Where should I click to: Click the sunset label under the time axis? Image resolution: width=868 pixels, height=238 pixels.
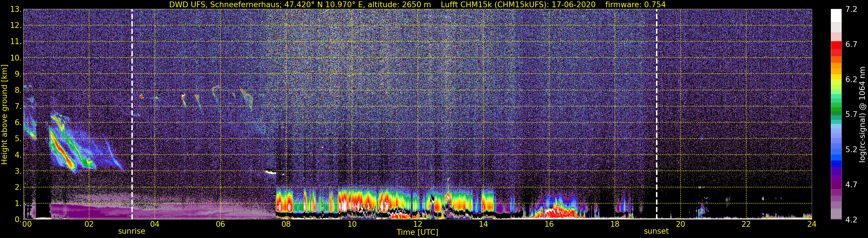656,231
